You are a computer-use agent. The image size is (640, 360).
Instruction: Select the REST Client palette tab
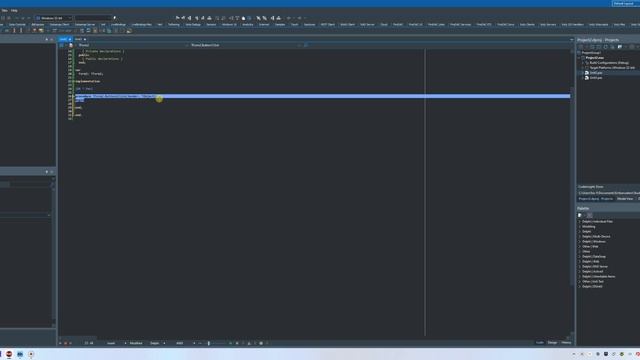pyautogui.click(x=328, y=24)
